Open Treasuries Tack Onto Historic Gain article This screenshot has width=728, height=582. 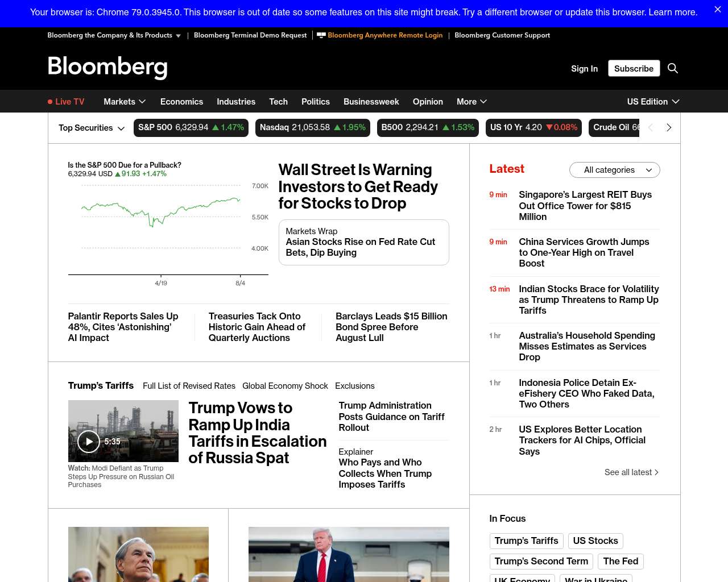(x=257, y=327)
